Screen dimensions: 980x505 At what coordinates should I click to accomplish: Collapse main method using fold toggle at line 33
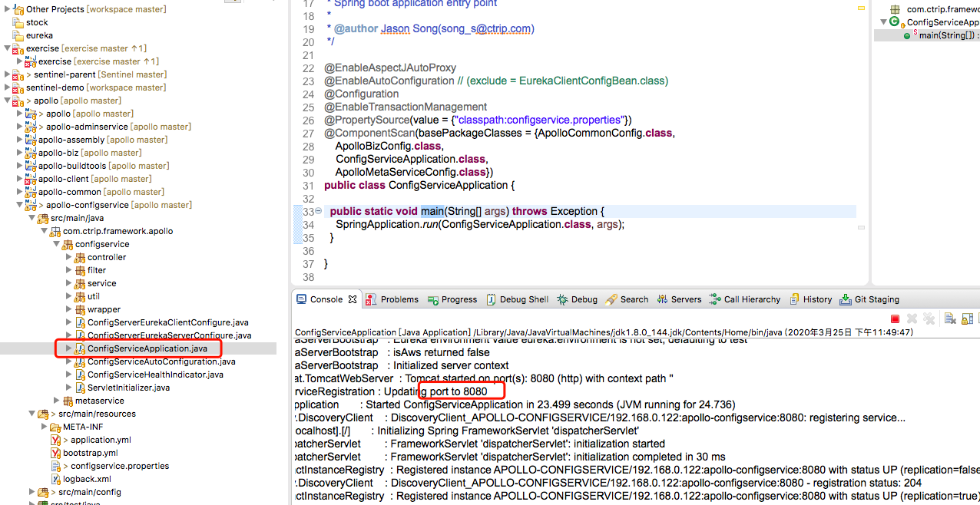point(318,211)
